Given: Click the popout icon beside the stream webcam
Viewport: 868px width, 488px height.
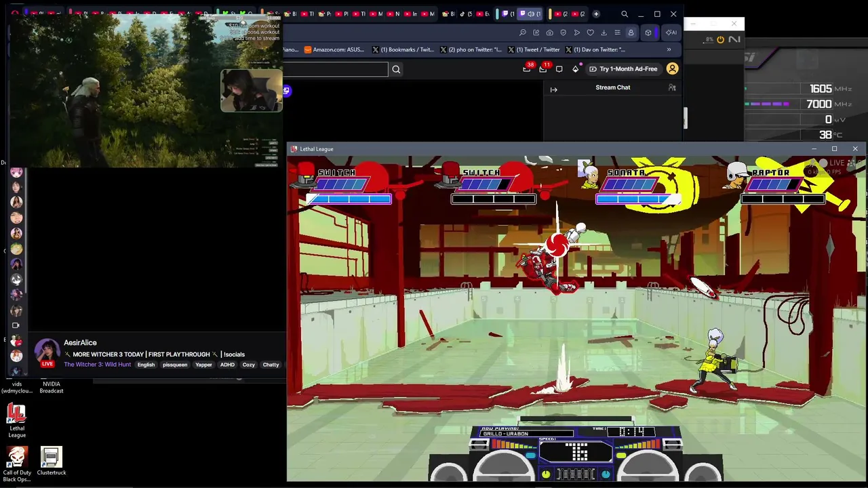Looking at the screenshot, I should [x=287, y=91].
